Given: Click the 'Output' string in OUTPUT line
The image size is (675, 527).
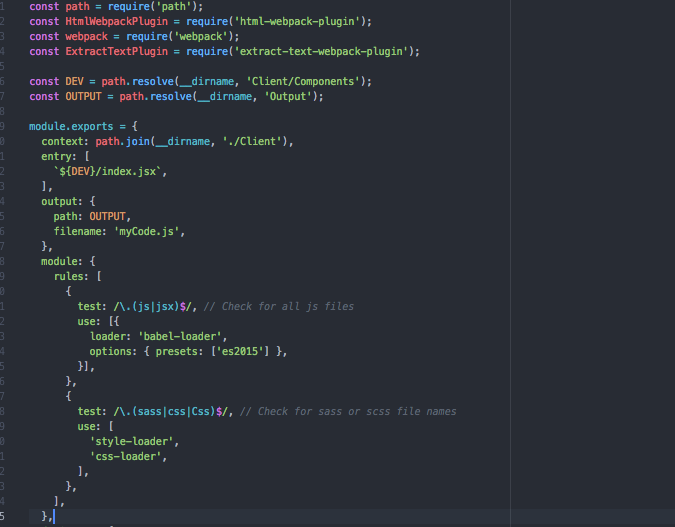Looking at the screenshot, I should pyautogui.click(x=288, y=96).
